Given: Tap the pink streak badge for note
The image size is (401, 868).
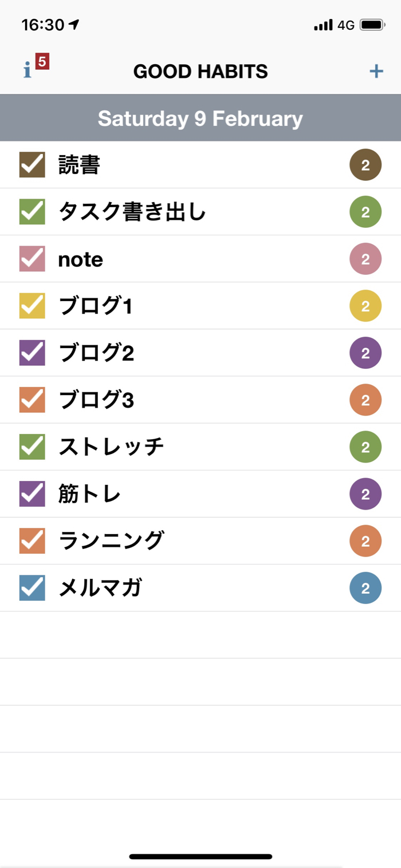Looking at the screenshot, I should [x=365, y=259].
